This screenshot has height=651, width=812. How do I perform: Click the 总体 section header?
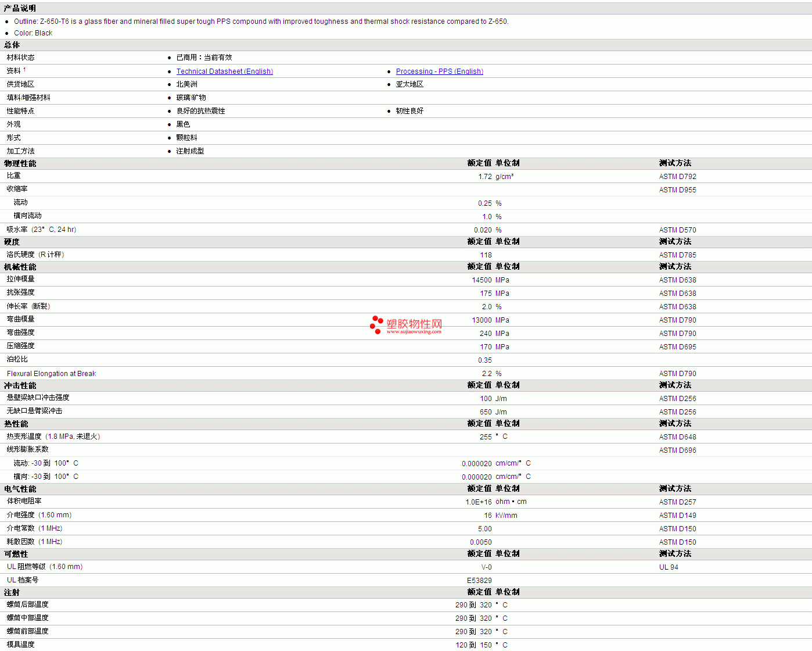pyautogui.click(x=12, y=45)
